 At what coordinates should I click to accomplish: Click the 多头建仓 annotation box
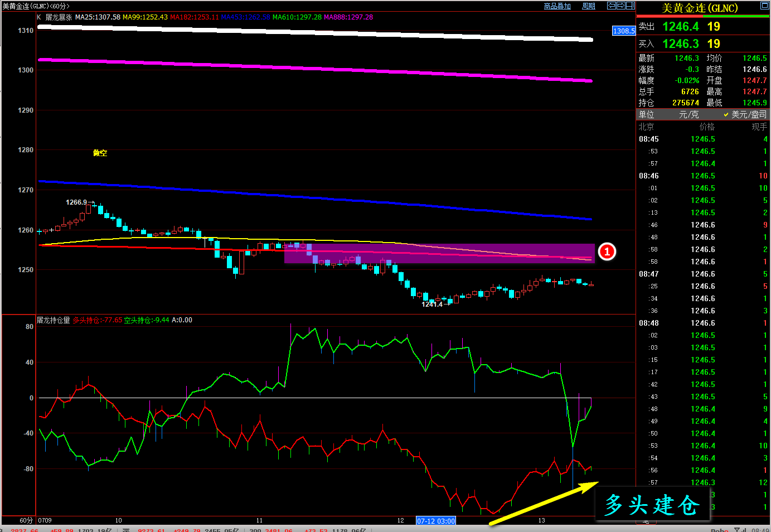[x=652, y=505]
